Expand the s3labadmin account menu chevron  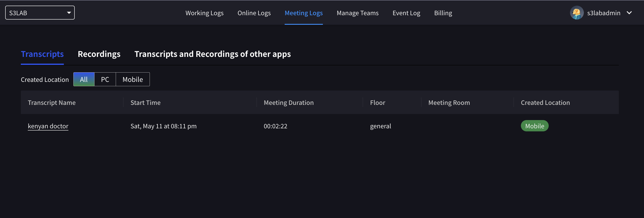[629, 13]
